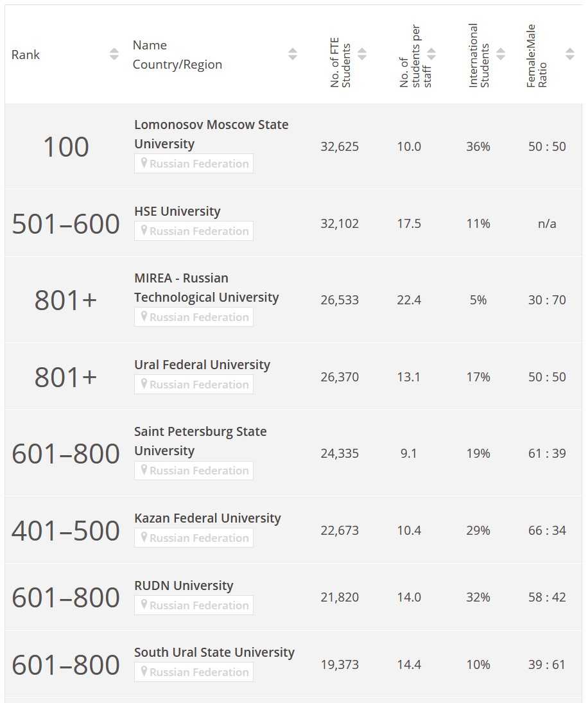Sort table by Rank column arrows

114,55
